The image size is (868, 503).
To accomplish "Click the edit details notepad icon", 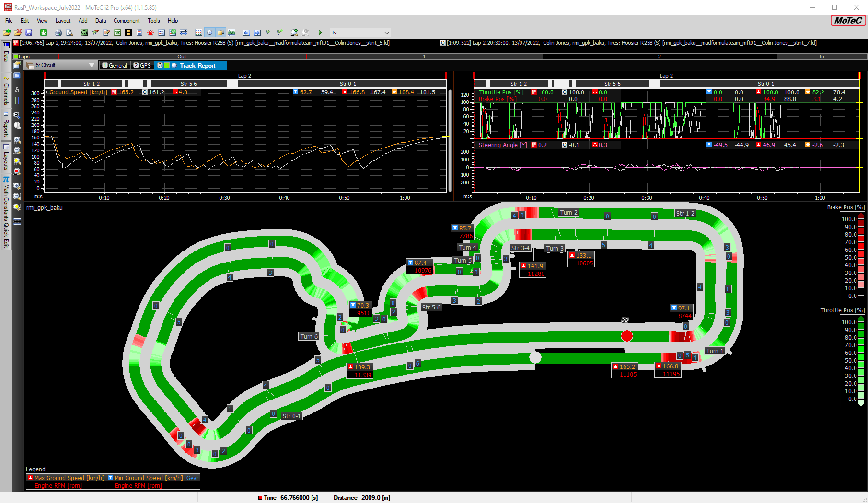I will pos(106,33).
